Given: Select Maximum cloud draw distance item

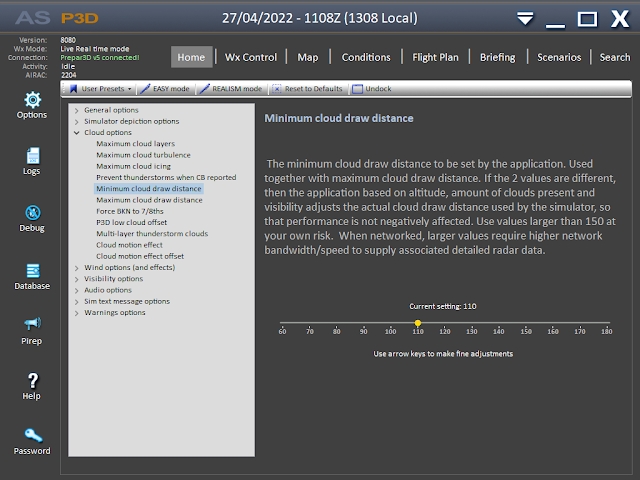Looking at the screenshot, I should pyautogui.click(x=148, y=200).
